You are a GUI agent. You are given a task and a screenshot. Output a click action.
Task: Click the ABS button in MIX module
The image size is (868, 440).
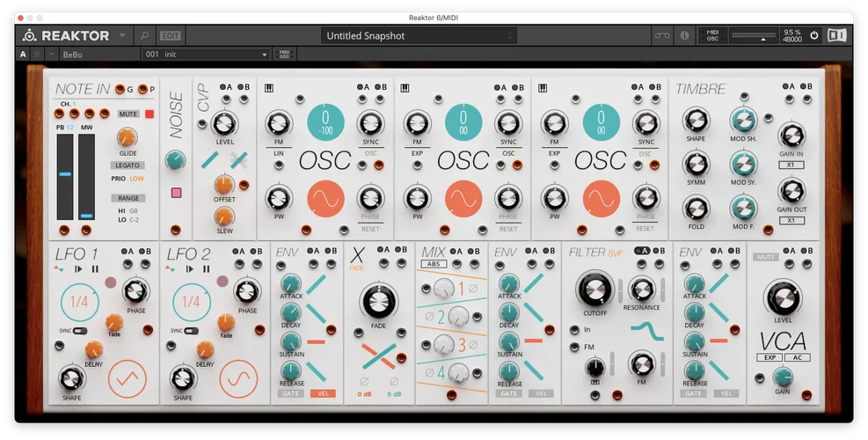click(x=434, y=264)
